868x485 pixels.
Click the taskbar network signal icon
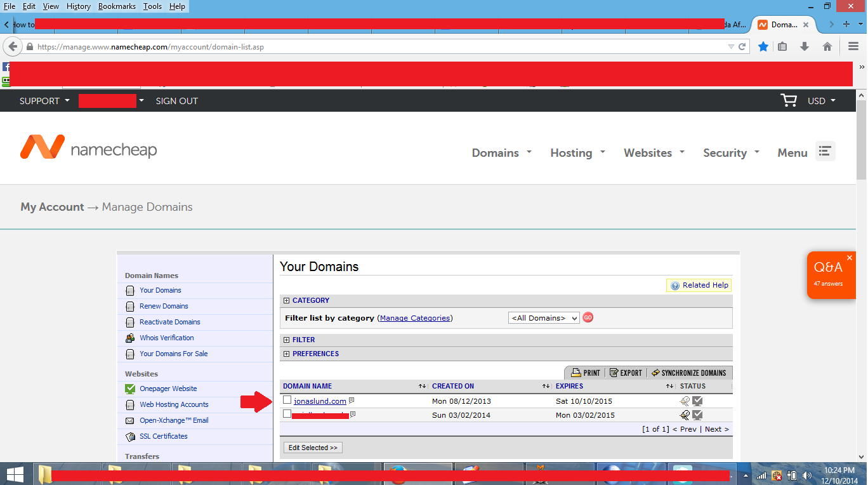761,475
